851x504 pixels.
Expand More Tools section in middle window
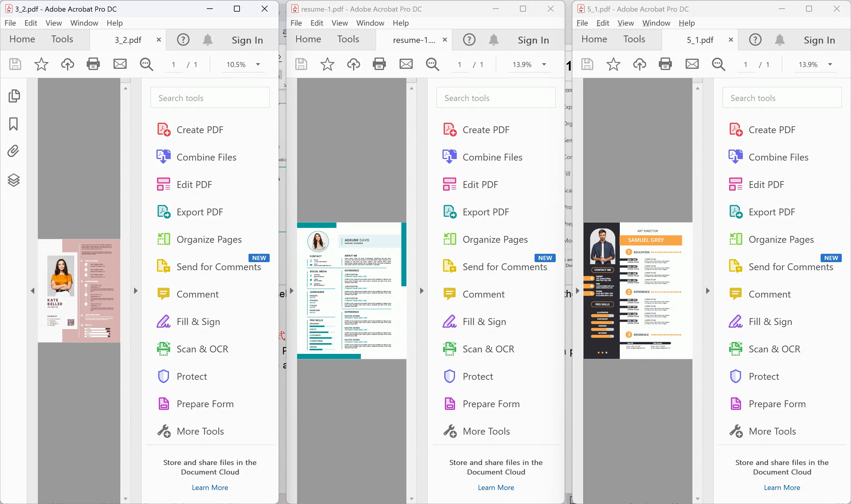coord(486,431)
